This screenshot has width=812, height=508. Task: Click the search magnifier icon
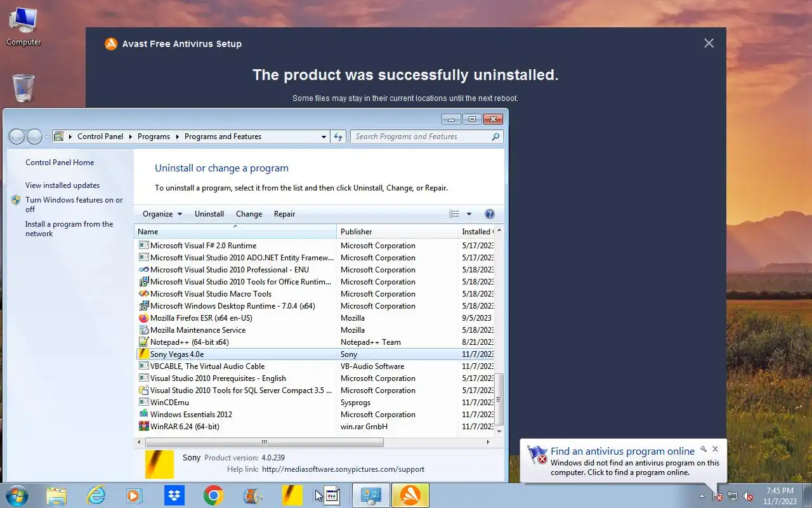(x=495, y=137)
